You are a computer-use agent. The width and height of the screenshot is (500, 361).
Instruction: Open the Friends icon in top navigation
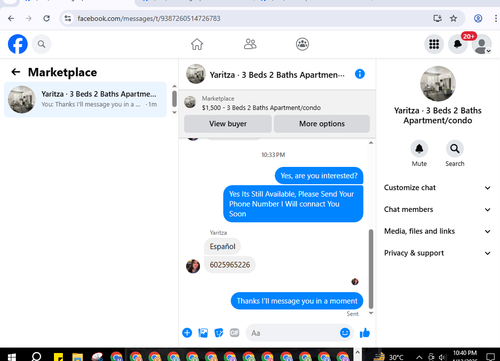(250, 44)
